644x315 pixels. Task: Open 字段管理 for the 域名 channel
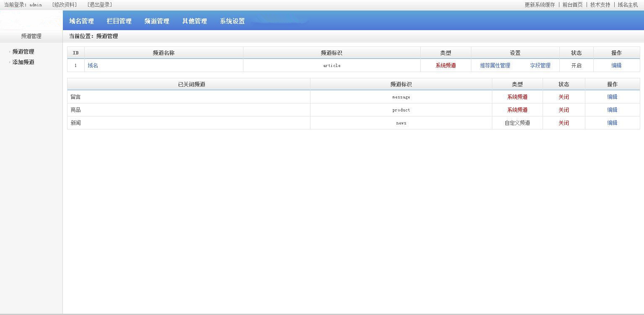point(540,65)
